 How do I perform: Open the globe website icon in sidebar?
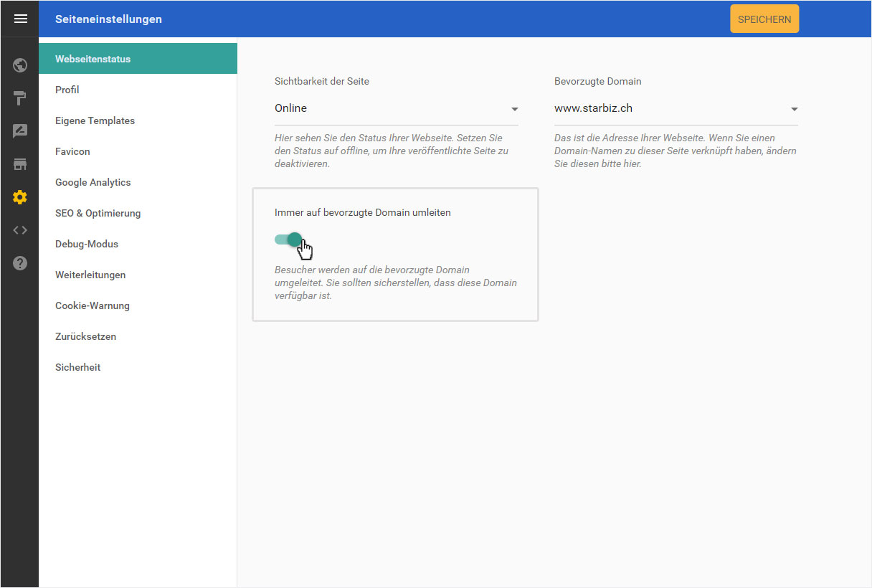[x=20, y=66]
